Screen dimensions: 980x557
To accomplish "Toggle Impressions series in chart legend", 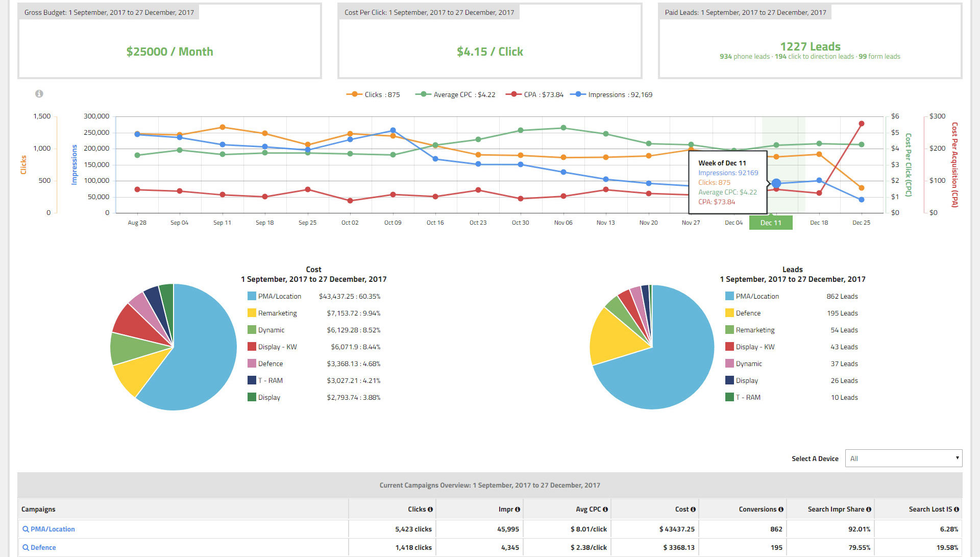I will (x=611, y=94).
